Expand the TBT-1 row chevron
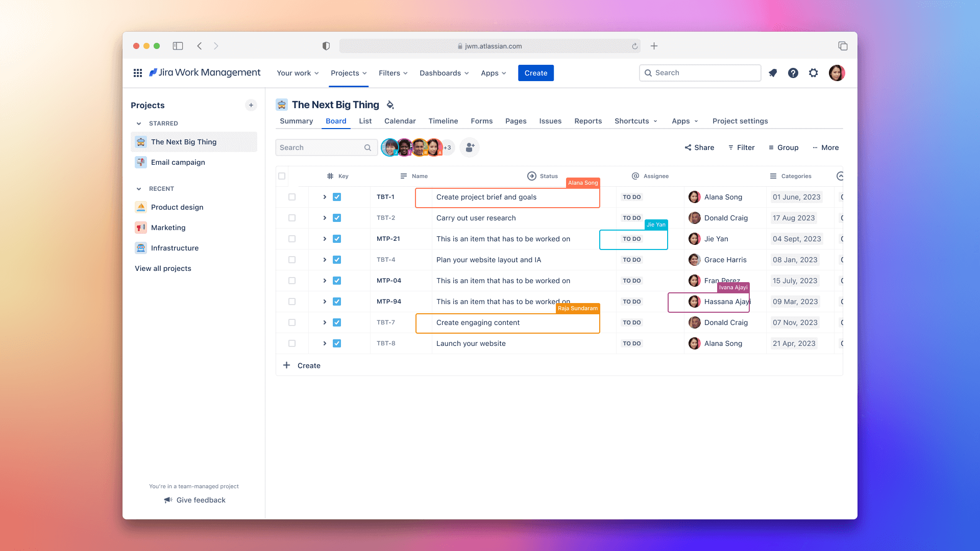This screenshot has width=980, height=551. pos(324,197)
